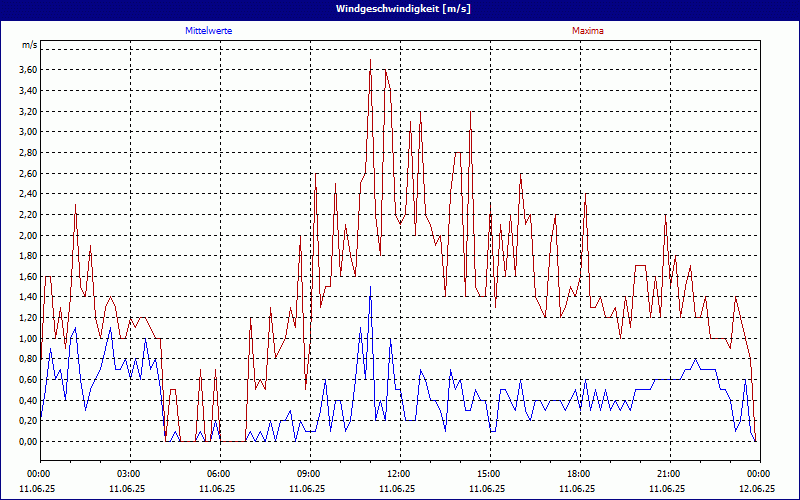Click the 0,00 y-axis value label

pos(27,442)
